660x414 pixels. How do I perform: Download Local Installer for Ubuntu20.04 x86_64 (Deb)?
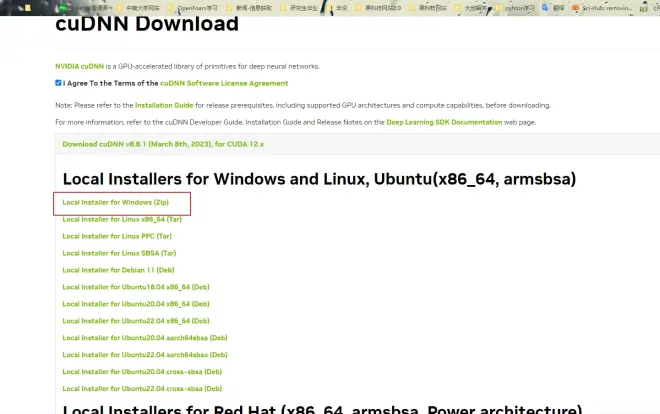tap(136, 304)
